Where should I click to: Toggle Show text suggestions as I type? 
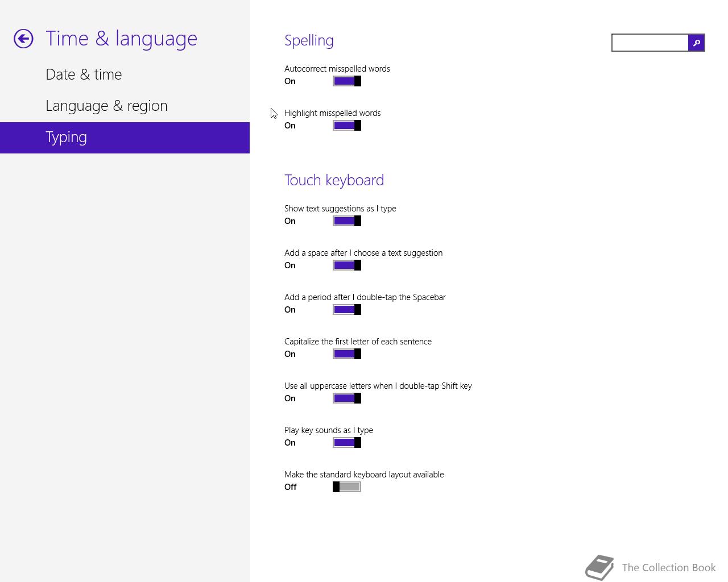[347, 221]
